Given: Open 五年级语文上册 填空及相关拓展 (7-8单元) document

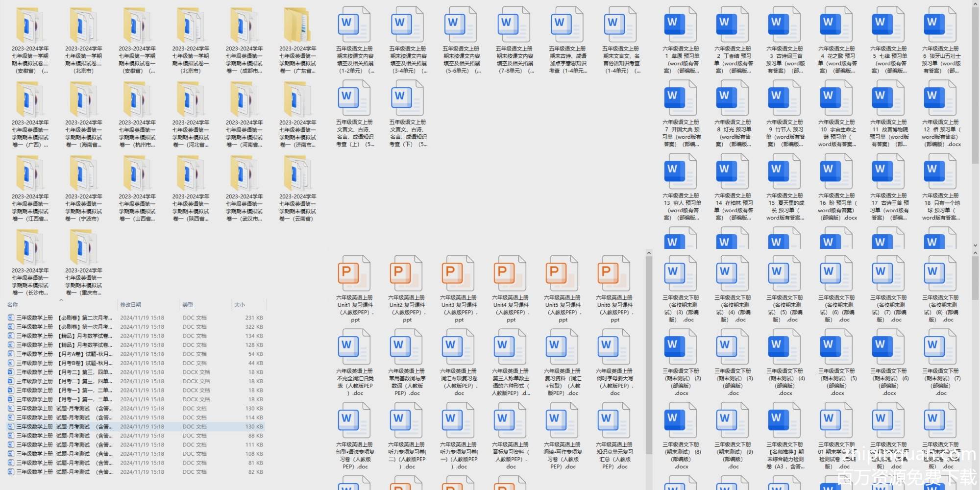Looking at the screenshot, I should 514,41.
